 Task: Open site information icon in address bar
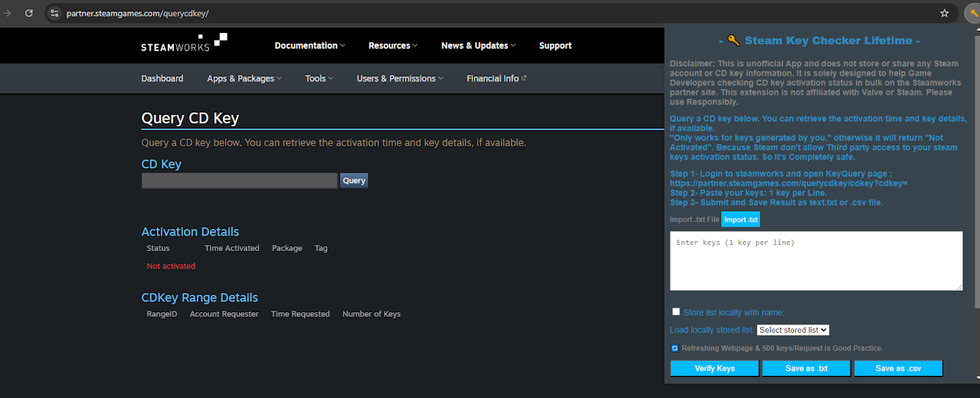coord(54,13)
